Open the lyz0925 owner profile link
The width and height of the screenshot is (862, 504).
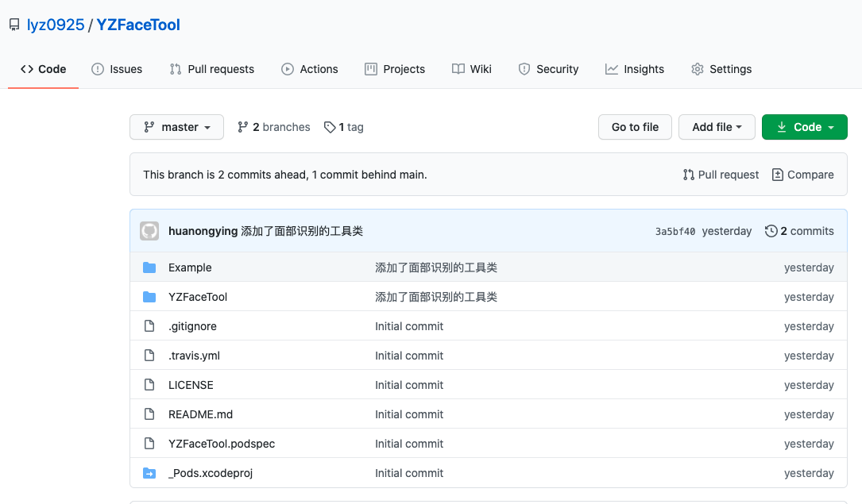click(x=56, y=25)
